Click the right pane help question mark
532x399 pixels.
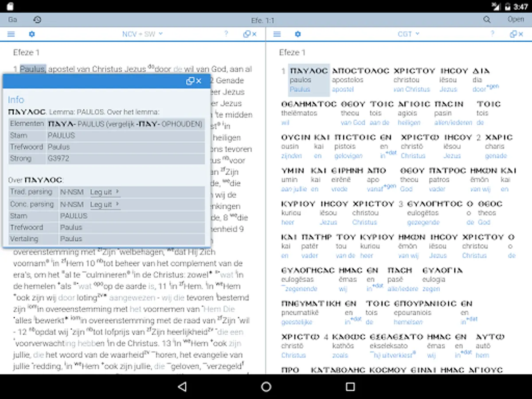(492, 34)
